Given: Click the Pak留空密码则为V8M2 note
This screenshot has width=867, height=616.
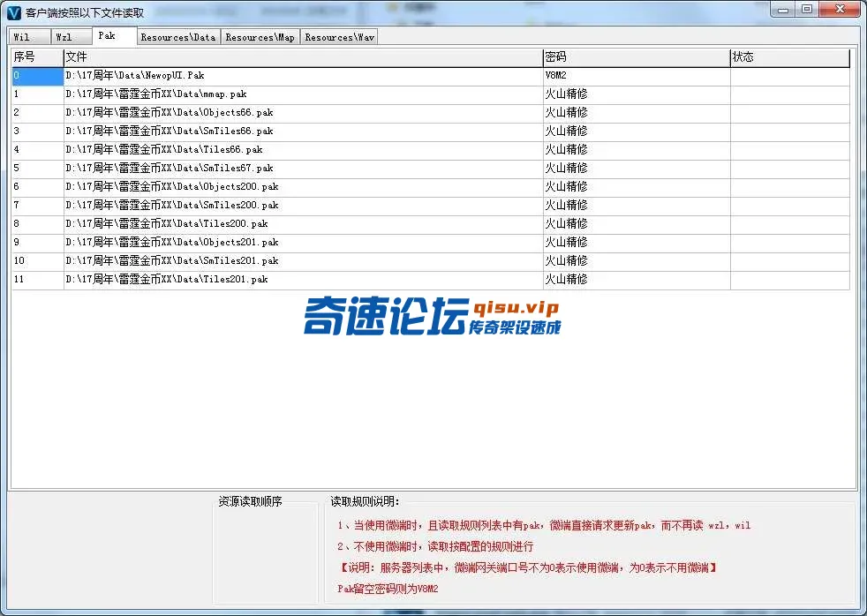Looking at the screenshot, I should (388, 589).
